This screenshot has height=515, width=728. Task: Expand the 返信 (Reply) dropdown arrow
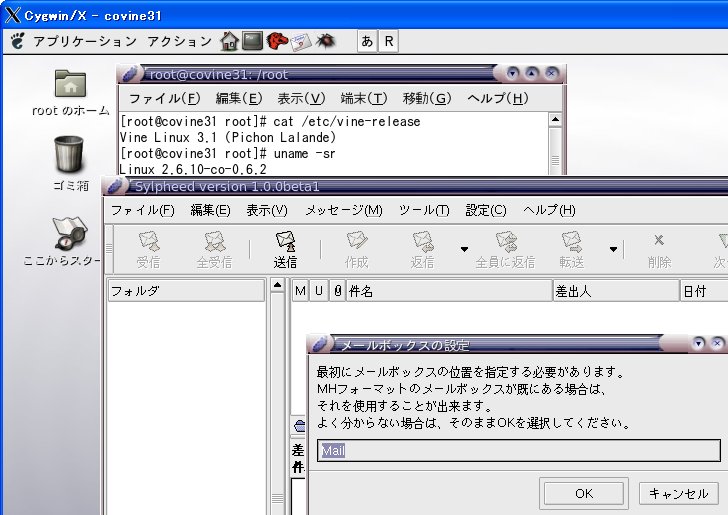tap(464, 249)
